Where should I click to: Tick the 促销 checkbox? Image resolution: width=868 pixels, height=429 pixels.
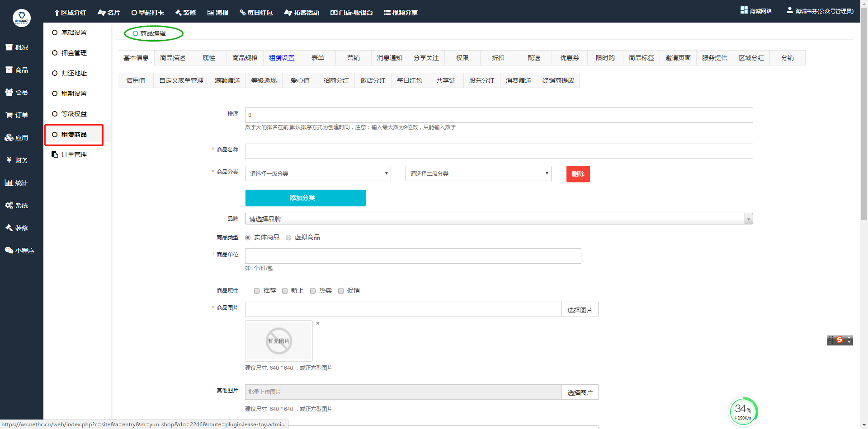tap(341, 291)
